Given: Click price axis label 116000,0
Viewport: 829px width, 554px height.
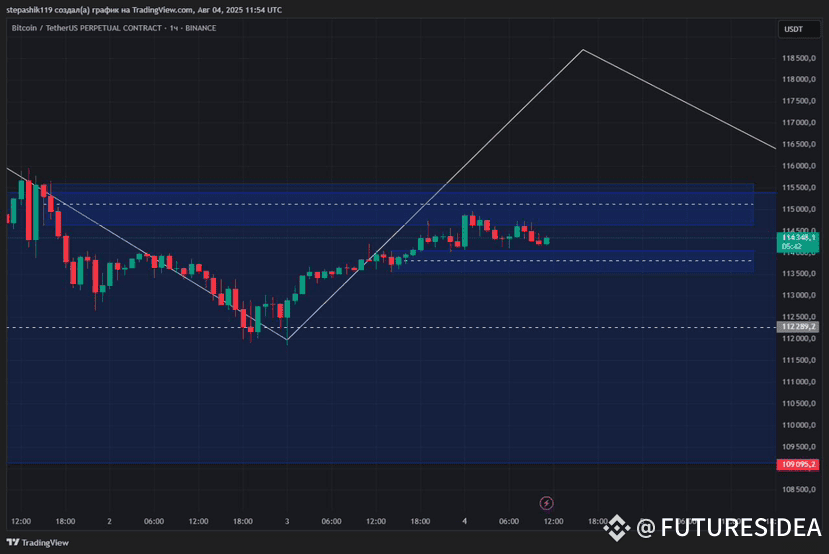Looking at the screenshot, I should 799,166.
